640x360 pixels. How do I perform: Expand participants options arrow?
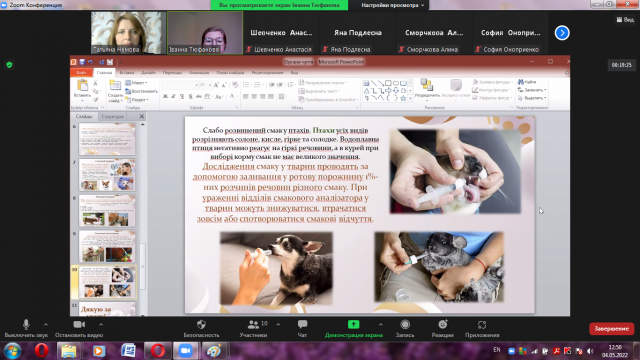coord(278,324)
